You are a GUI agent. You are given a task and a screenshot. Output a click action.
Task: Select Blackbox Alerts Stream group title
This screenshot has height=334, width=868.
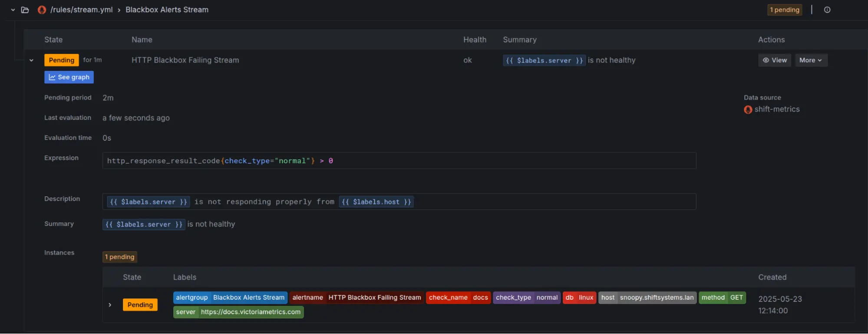(167, 10)
